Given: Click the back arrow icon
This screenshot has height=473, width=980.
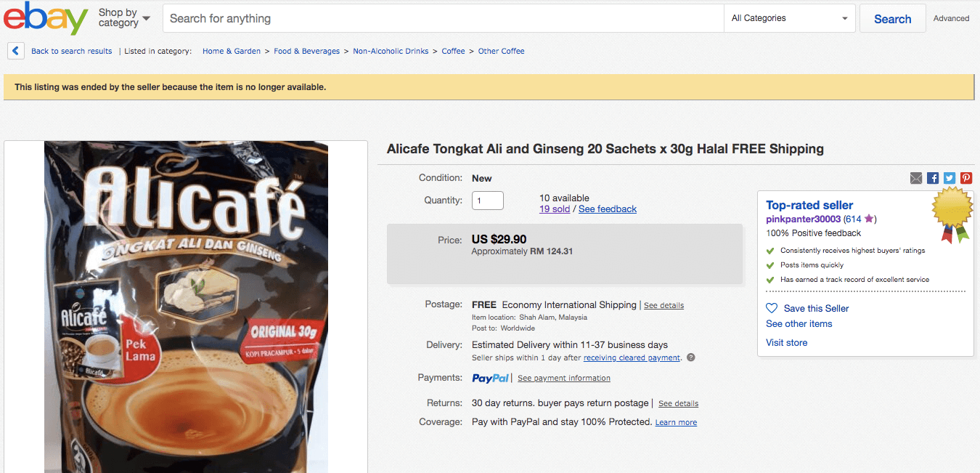Looking at the screenshot, I should [16, 51].
